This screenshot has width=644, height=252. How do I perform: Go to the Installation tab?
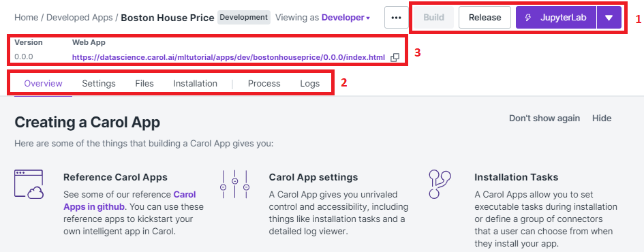tap(195, 84)
